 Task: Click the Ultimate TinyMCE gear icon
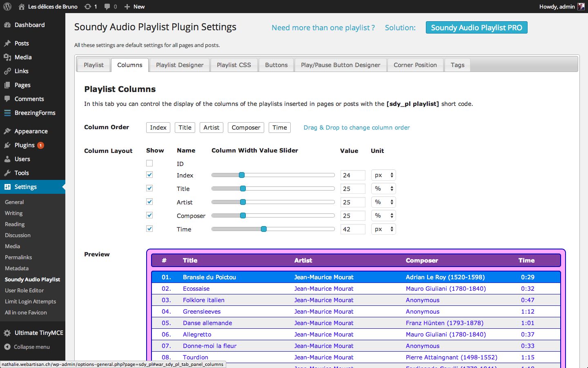coord(7,333)
